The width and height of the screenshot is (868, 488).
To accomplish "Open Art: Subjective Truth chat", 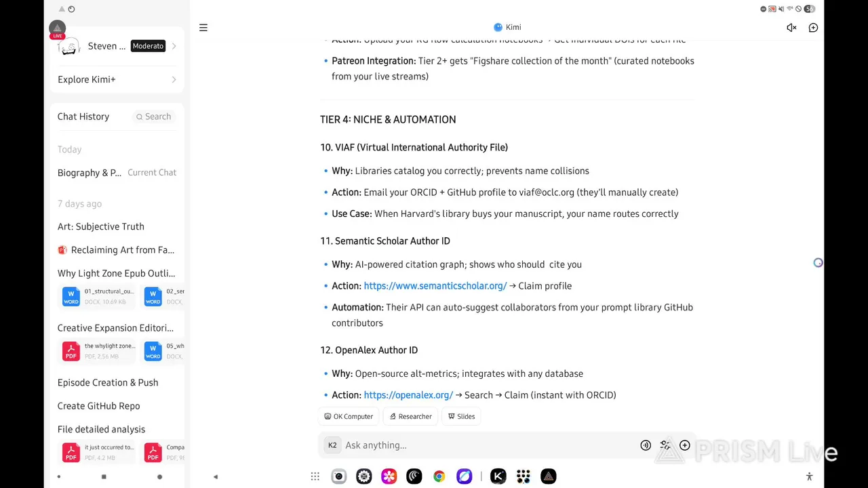I will [x=101, y=226].
